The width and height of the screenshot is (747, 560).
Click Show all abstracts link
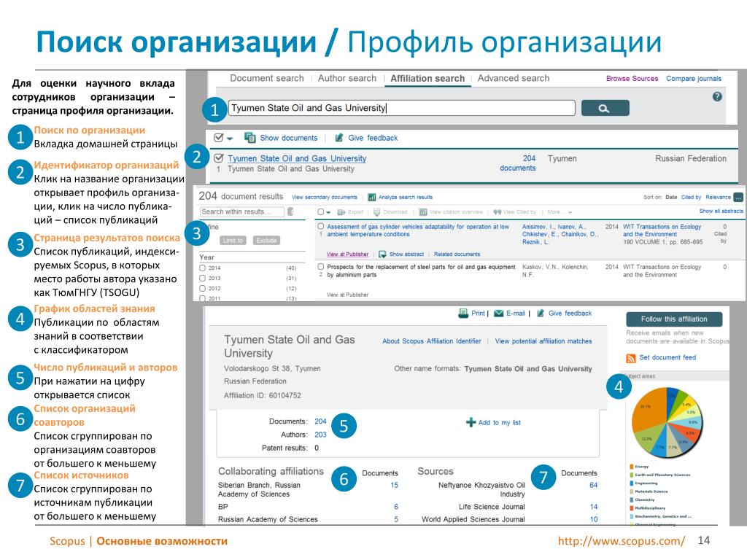click(x=721, y=211)
